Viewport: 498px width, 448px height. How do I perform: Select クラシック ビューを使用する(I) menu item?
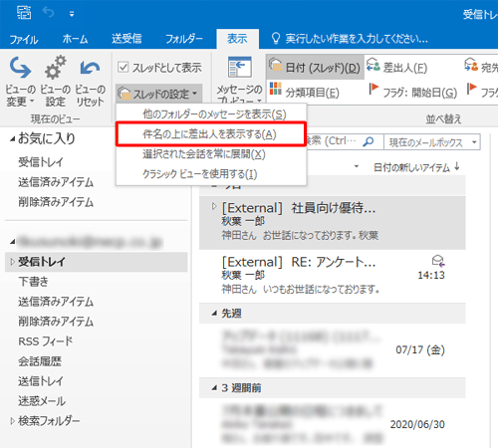click(x=211, y=174)
